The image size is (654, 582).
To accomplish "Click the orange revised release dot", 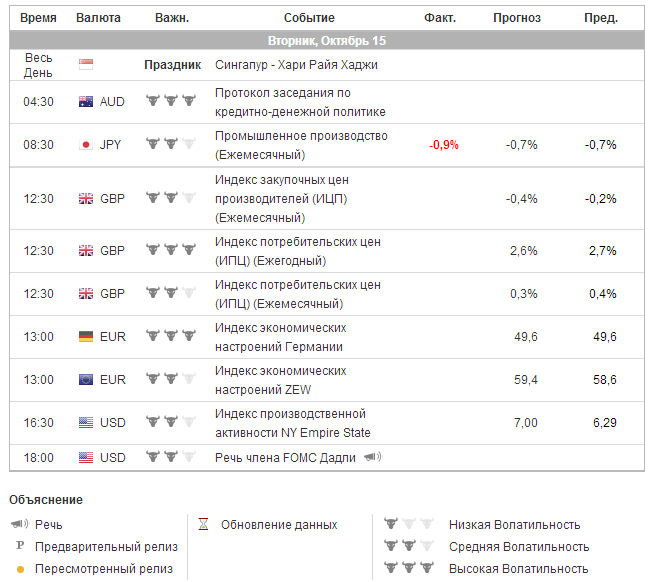I will pos(18,569).
